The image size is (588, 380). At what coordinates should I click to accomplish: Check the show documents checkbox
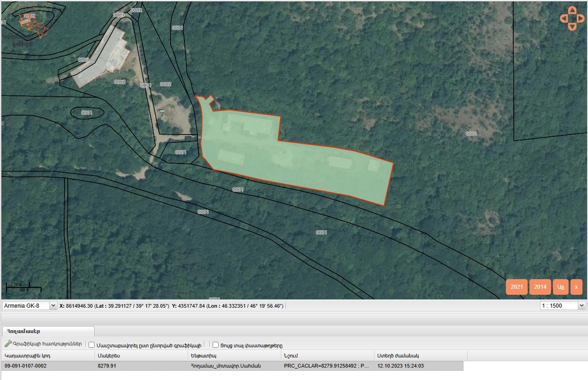(x=215, y=345)
